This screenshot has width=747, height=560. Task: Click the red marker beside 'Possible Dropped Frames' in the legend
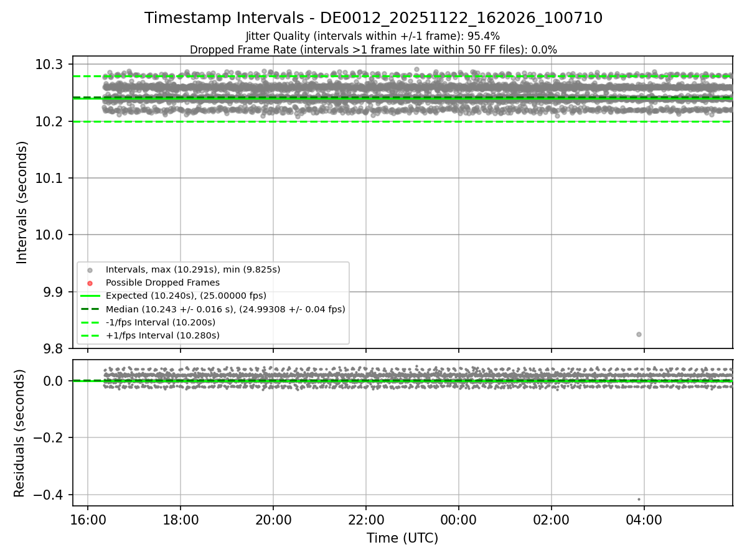pos(90,283)
